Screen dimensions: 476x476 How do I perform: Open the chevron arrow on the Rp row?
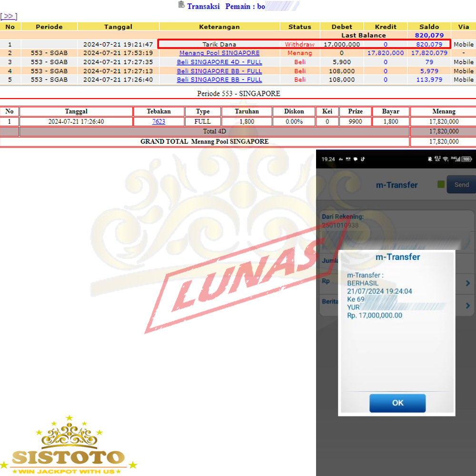(x=467, y=283)
